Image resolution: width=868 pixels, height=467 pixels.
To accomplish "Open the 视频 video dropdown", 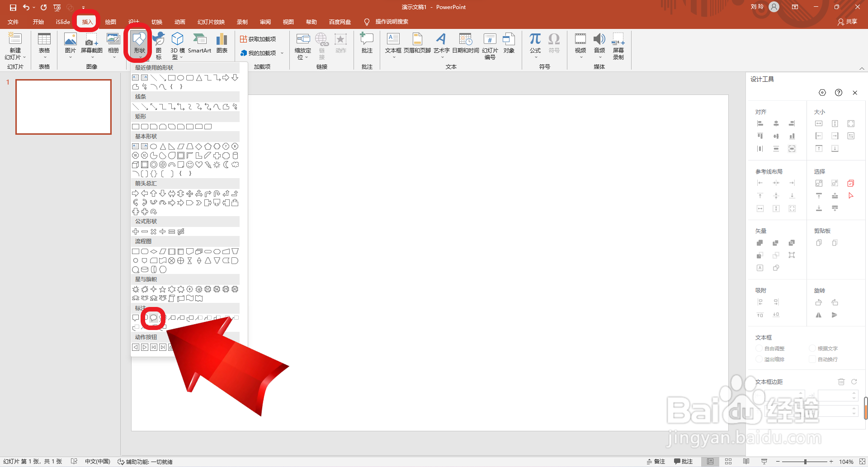I will click(580, 46).
